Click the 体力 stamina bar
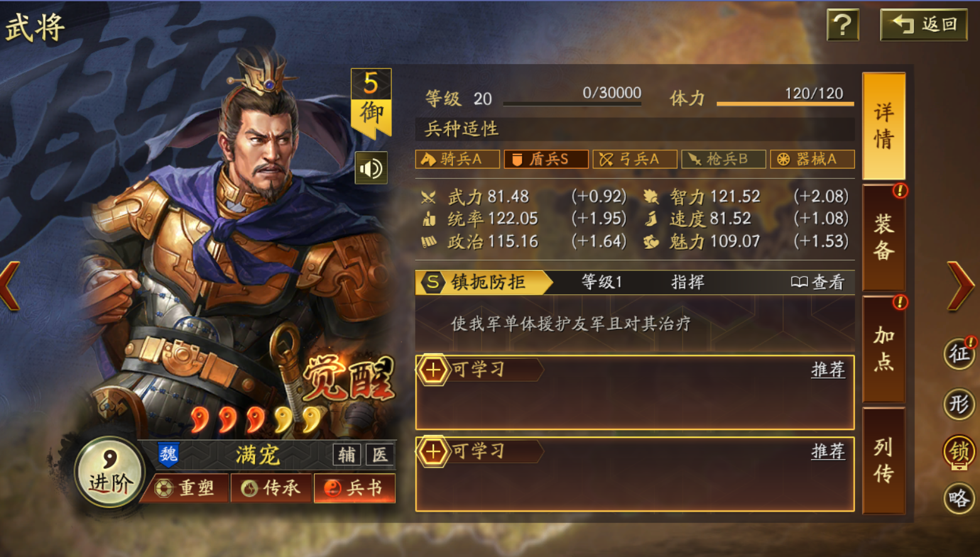Screen dimensions: 980x557 785,103
